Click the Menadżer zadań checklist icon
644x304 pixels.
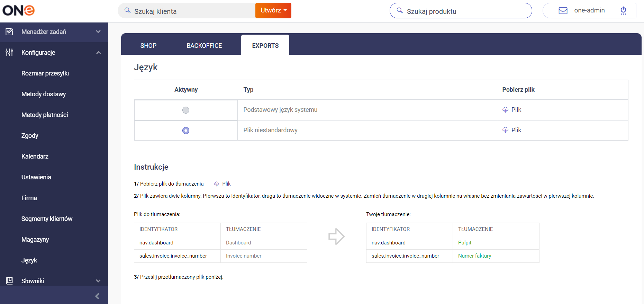pos(9,32)
